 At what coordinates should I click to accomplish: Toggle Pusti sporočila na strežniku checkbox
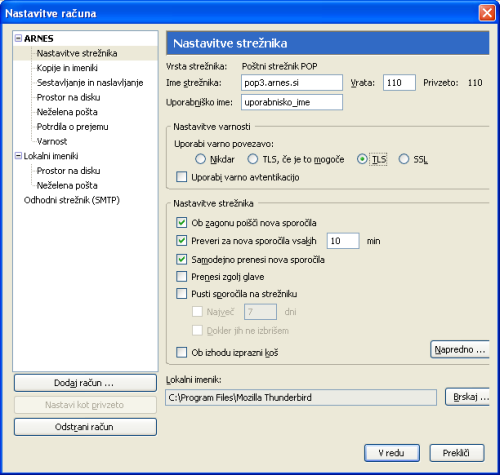click(x=181, y=293)
